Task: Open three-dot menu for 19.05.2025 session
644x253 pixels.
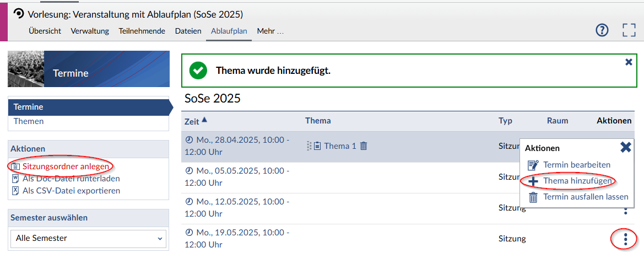Action: pyautogui.click(x=625, y=239)
